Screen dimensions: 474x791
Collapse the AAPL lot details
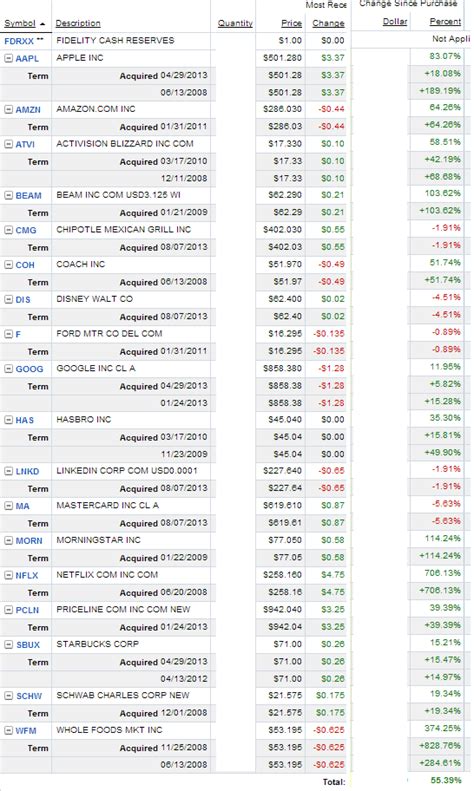point(8,59)
